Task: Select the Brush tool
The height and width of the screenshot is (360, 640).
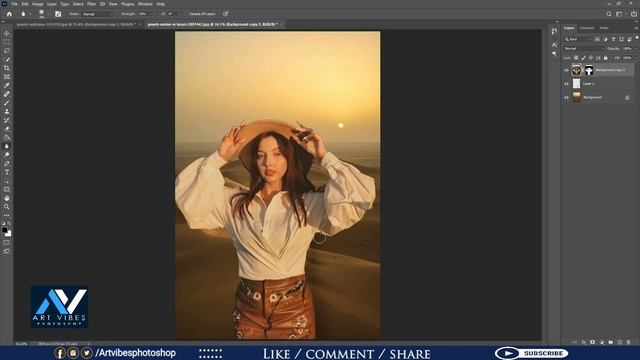Action: point(7,102)
